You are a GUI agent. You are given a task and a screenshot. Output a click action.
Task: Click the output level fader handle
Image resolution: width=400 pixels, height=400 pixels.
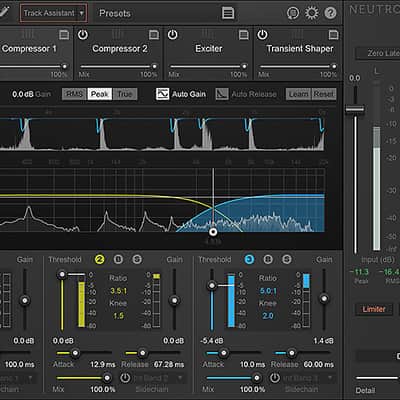355,109
